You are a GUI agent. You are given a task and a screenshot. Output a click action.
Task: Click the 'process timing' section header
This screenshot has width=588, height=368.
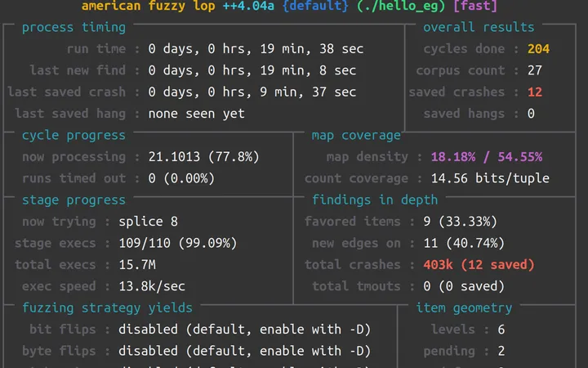73,28
